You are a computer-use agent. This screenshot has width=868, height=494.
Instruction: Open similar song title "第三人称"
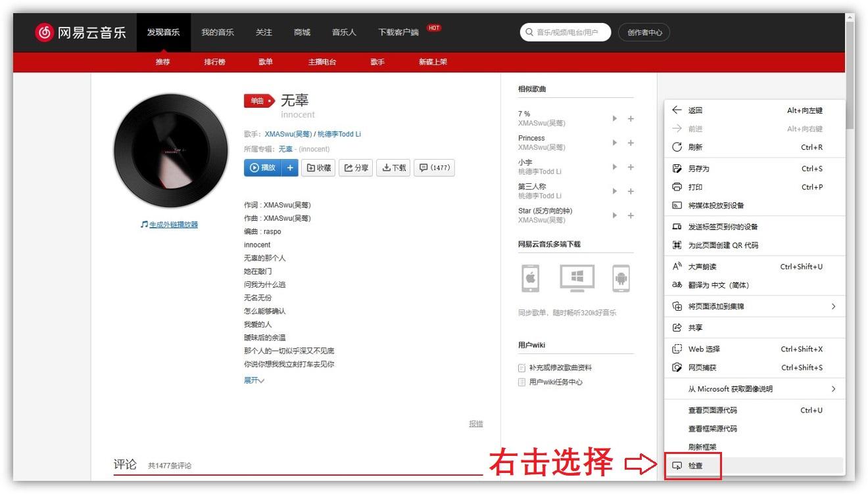532,187
